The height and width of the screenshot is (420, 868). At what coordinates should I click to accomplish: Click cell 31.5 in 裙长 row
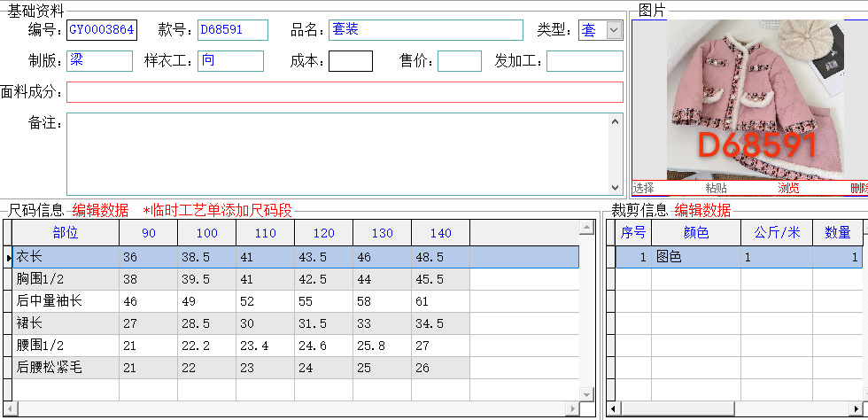pyautogui.click(x=324, y=323)
